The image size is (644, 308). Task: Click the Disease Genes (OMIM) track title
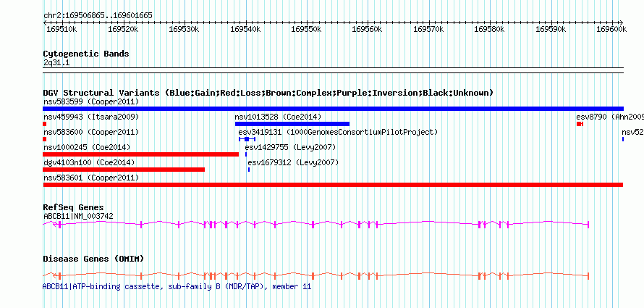tap(93, 259)
